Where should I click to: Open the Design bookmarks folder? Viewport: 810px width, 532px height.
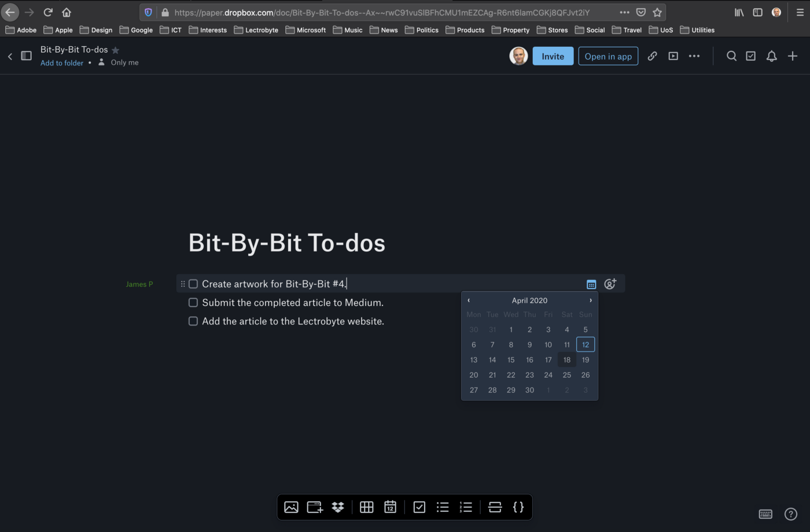pyautogui.click(x=96, y=29)
